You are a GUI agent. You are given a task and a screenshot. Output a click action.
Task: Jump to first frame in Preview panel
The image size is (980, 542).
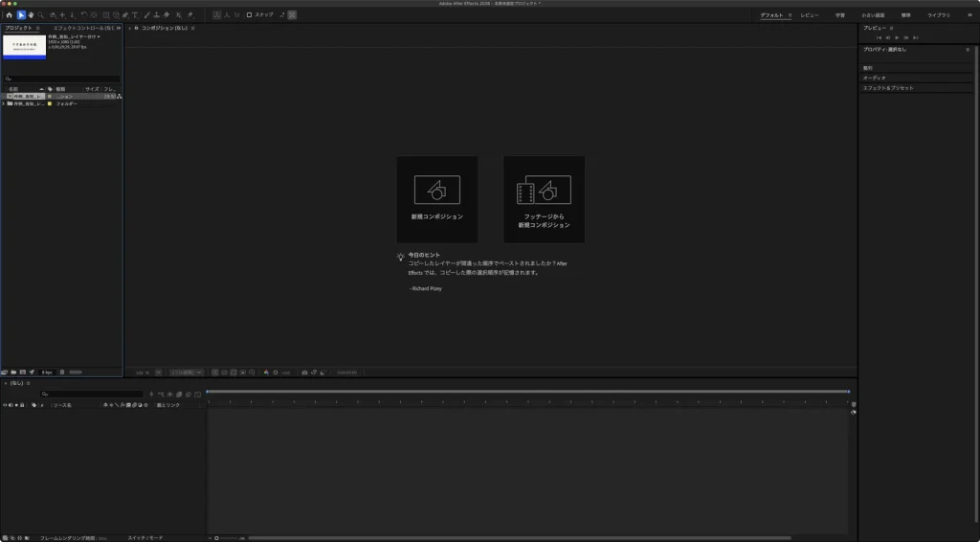[879, 37]
